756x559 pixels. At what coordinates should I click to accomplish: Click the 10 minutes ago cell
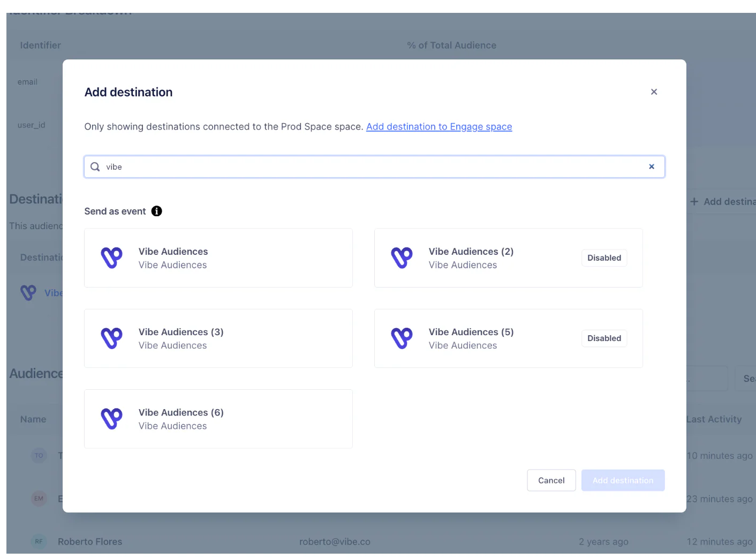click(x=720, y=456)
